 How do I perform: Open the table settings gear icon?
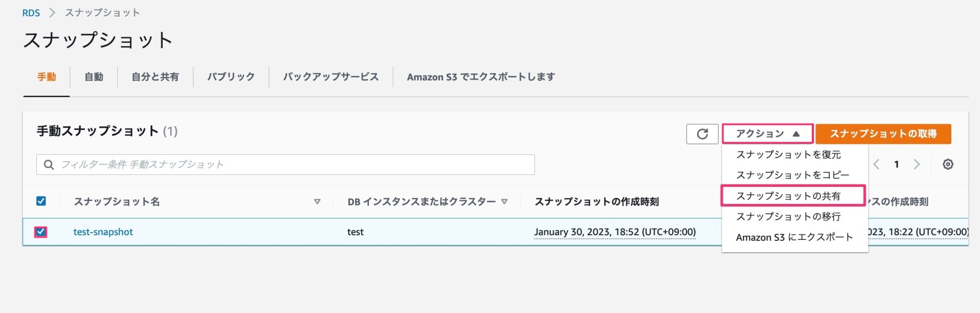(947, 164)
